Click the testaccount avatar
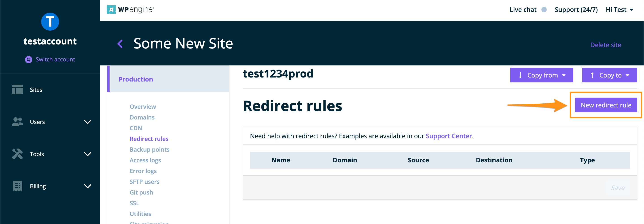Image resolution: width=644 pixels, height=224 pixels. [50, 22]
